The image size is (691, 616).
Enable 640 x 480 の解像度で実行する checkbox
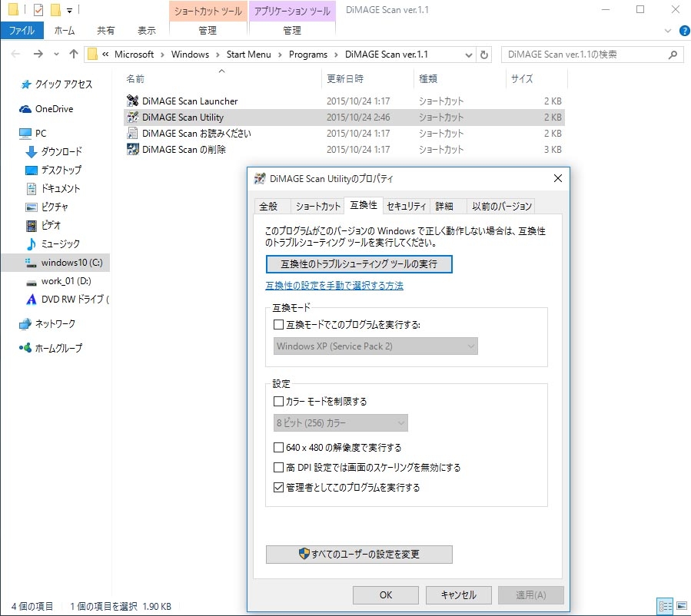click(278, 448)
